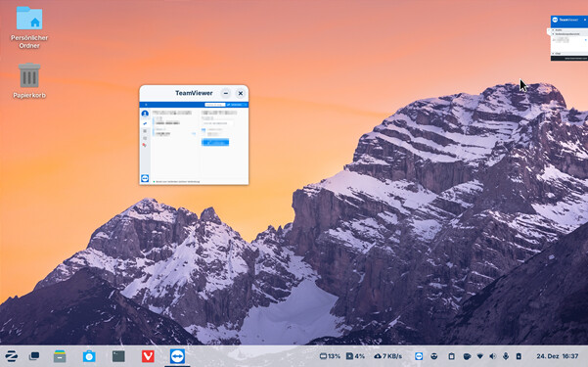Click the TeamViewer tray indicator icon
This screenshot has height=367, width=588.
419,355
